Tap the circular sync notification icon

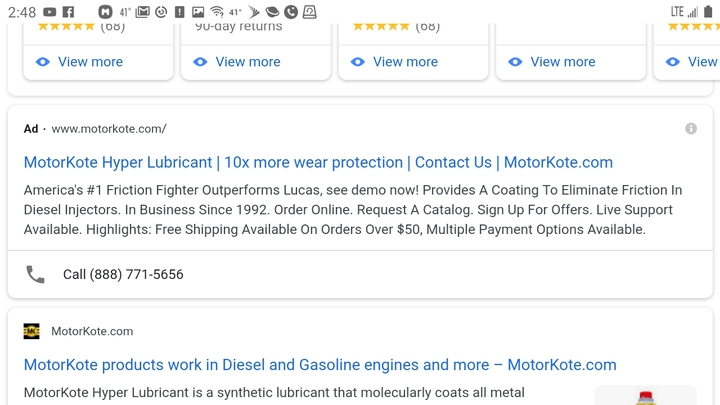[x=161, y=12]
